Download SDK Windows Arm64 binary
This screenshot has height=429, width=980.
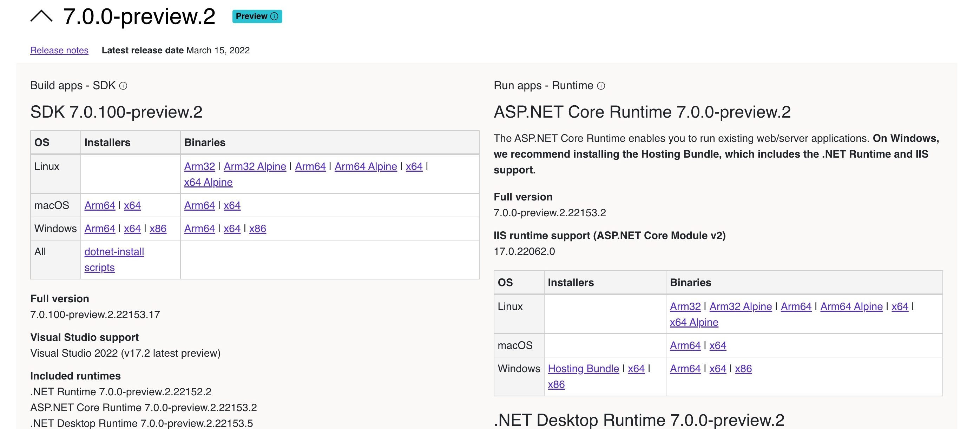coord(199,229)
